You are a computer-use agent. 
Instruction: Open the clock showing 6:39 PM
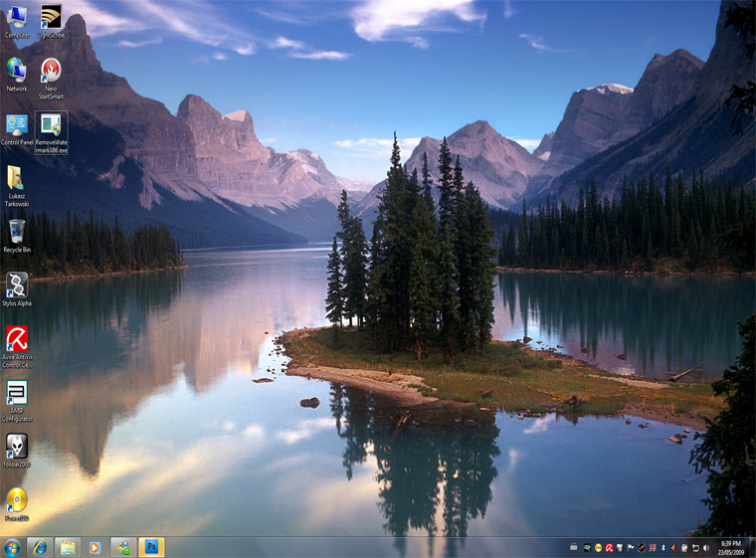731,548
